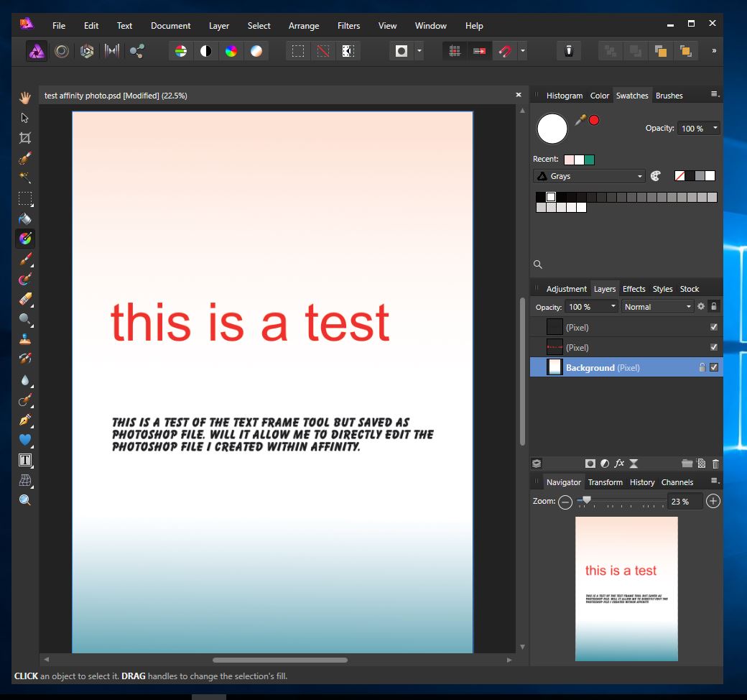Open the Quick Mask options dropdown arrow
747x700 pixels.
tap(419, 51)
